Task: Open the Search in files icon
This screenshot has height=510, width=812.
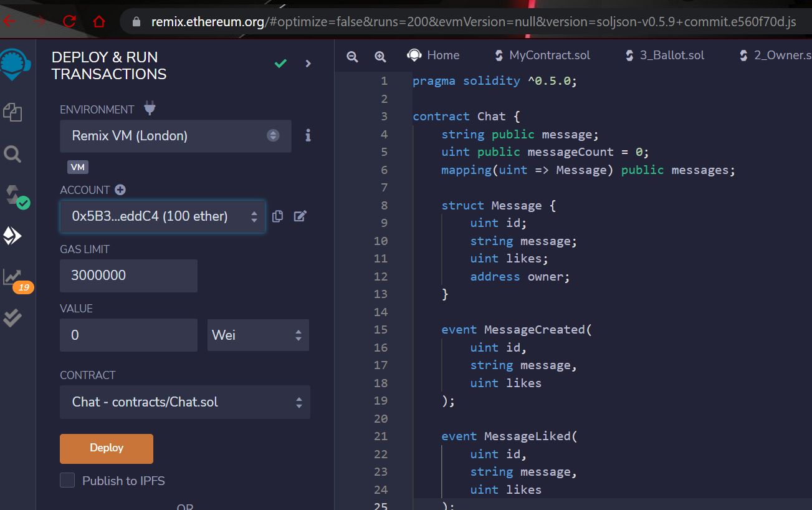Action: pos(12,153)
